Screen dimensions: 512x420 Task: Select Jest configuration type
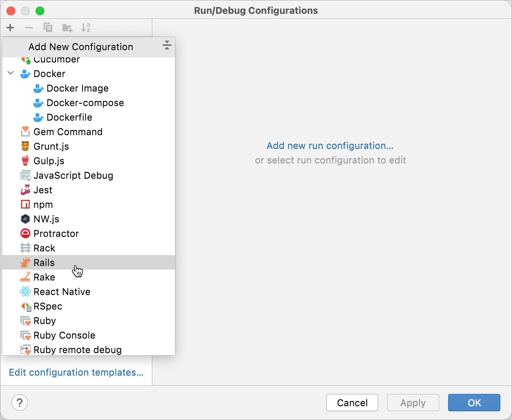(x=43, y=190)
